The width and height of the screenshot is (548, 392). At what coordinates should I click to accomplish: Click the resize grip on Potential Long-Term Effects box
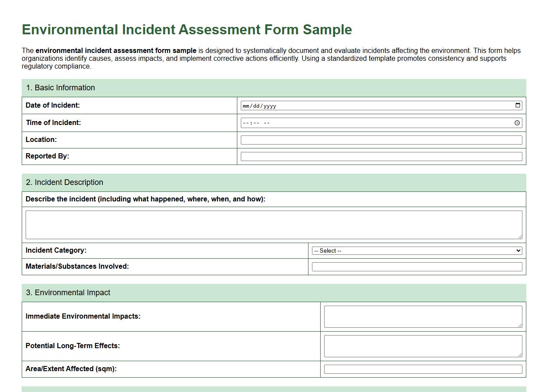pos(519,356)
